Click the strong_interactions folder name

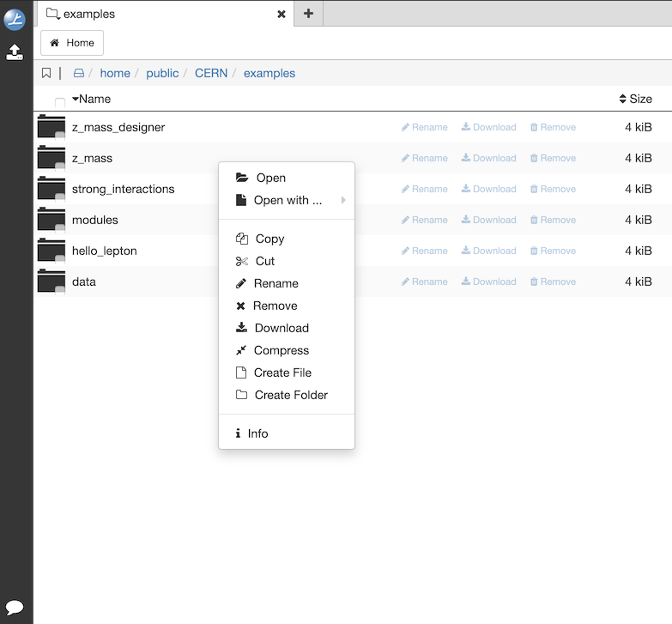pos(123,189)
